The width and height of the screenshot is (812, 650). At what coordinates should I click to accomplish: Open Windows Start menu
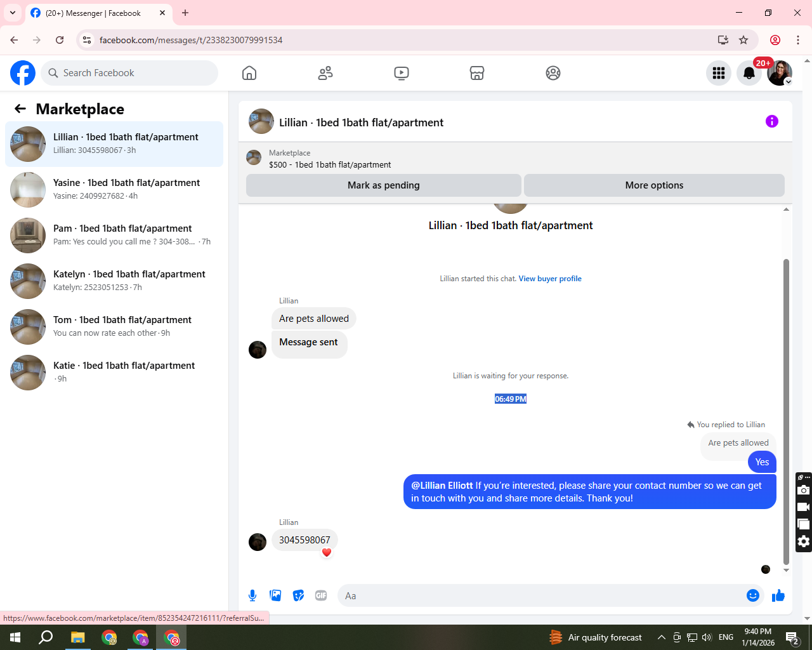[15, 637]
